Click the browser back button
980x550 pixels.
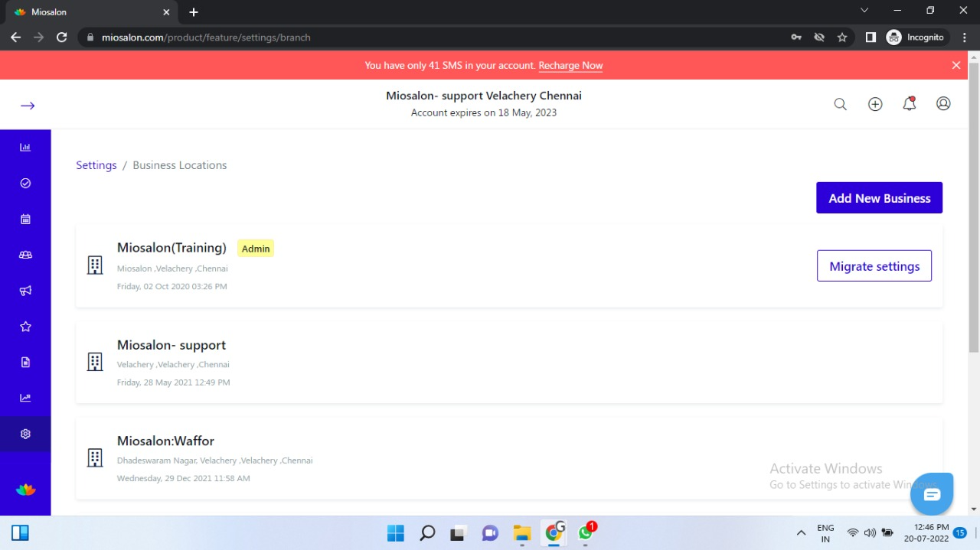pyautogui.click(x=15, y=37)
